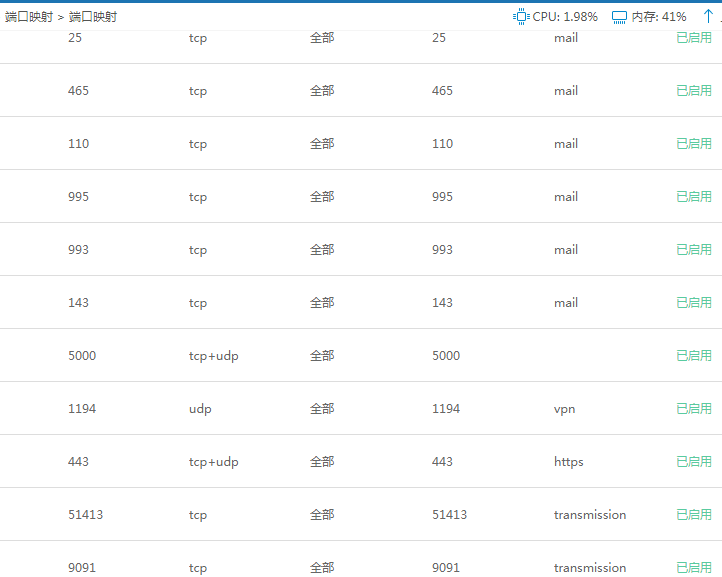Toggle 已启用 status for vpn port 1194
The image size is (722, 577).
pos(694,409)
